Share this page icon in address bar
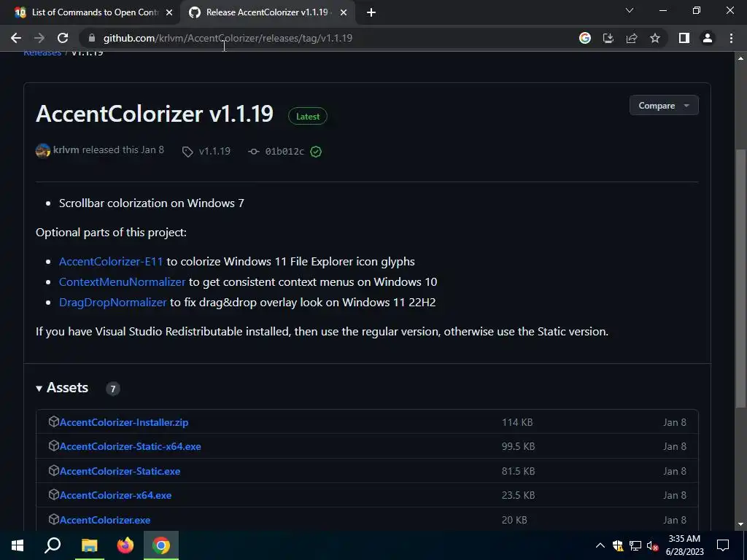This screenshot has height=560, width=747. click(632, 38)
